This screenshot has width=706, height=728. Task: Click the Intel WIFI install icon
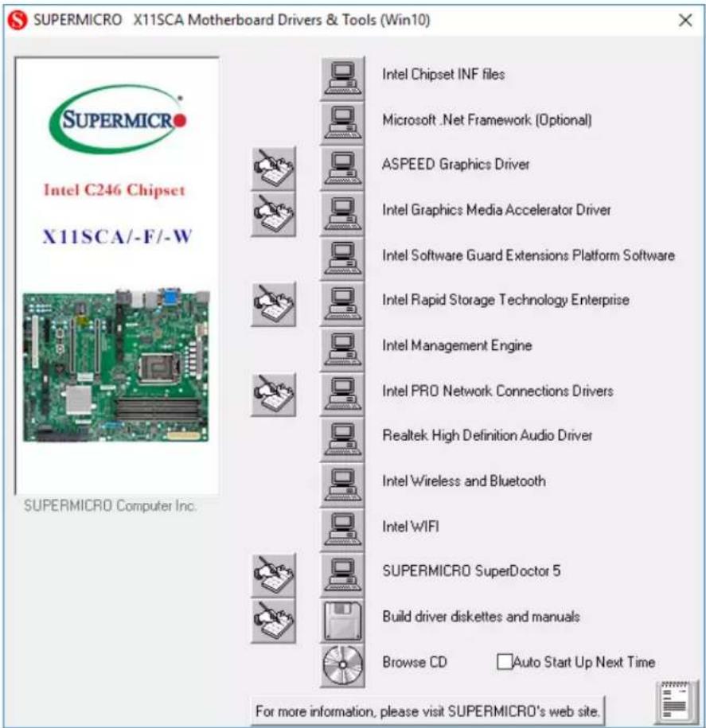coord(342,530)
